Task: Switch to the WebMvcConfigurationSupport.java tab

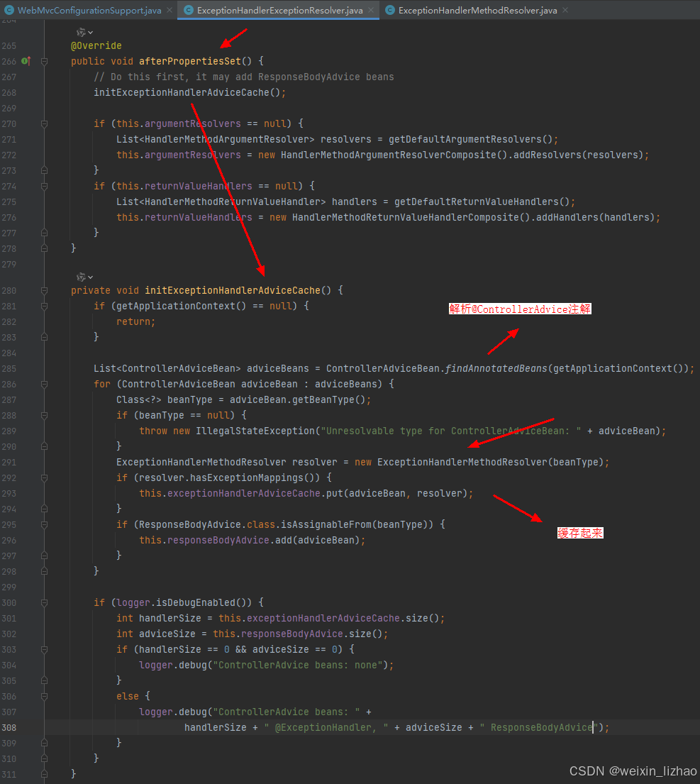Action: point(89,10)
